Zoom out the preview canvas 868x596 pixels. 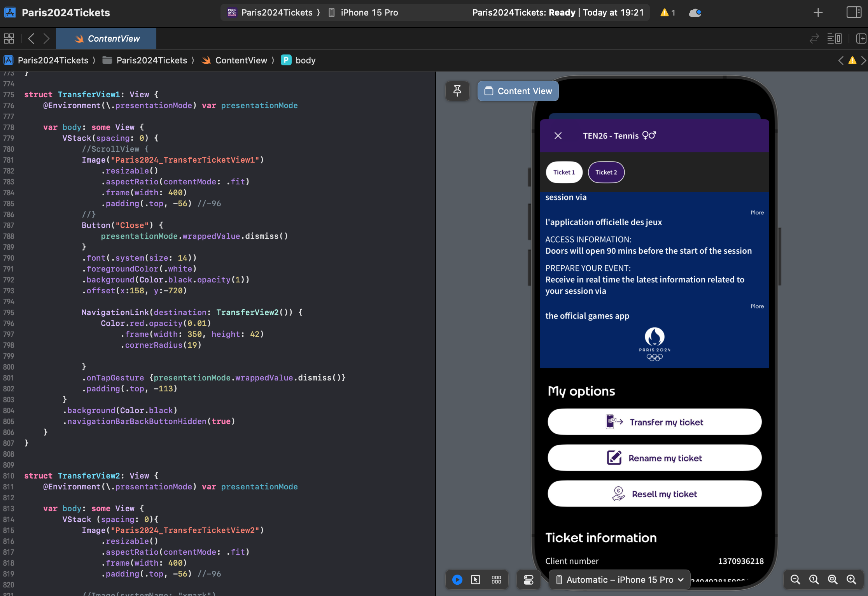point(795,580)
